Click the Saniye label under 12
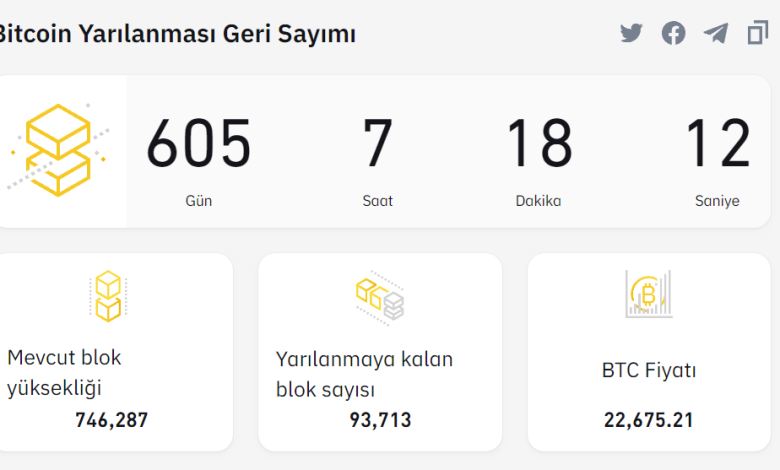Image resolution: width=780 pixels, height=470 pixels. [x=717, y=201]
